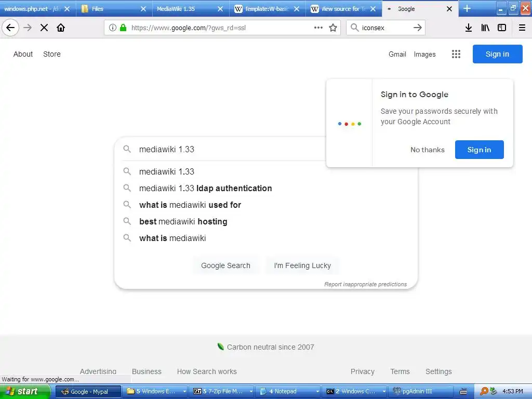Open the browser hamburger menu
Viewport: 532px width, 399px height.
coord(522,28)
